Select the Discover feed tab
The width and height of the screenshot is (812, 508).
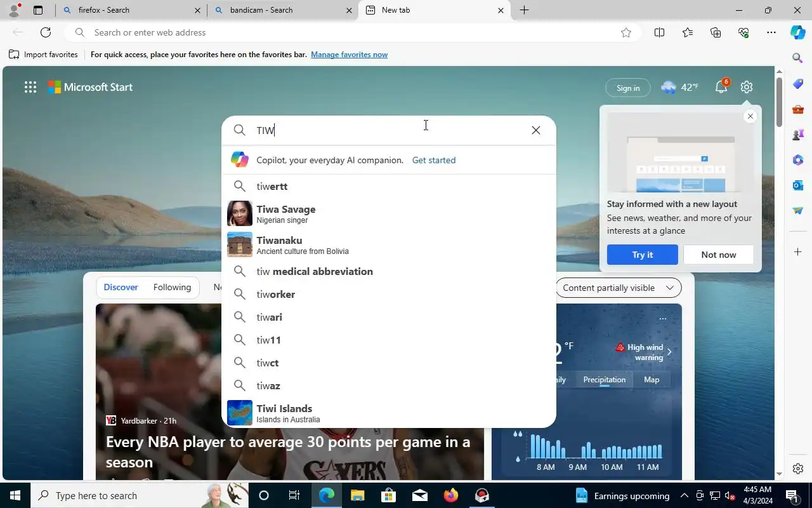(x=121, y=288)
